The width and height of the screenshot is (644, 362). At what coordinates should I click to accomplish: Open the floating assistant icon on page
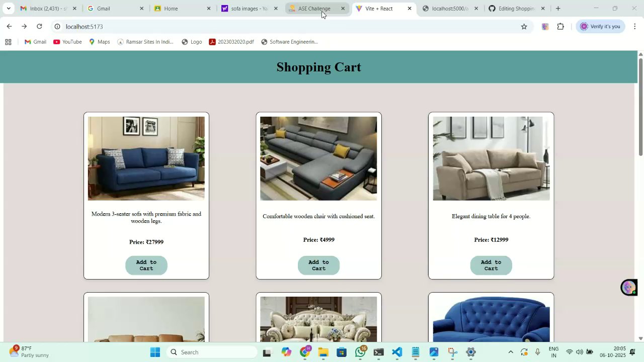pyautogui.click(x=628, y=288)
